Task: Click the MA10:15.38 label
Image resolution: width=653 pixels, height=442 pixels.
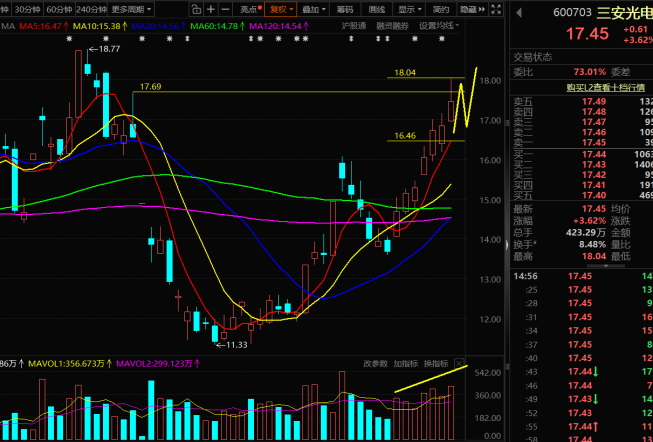Action: [100, 26]
